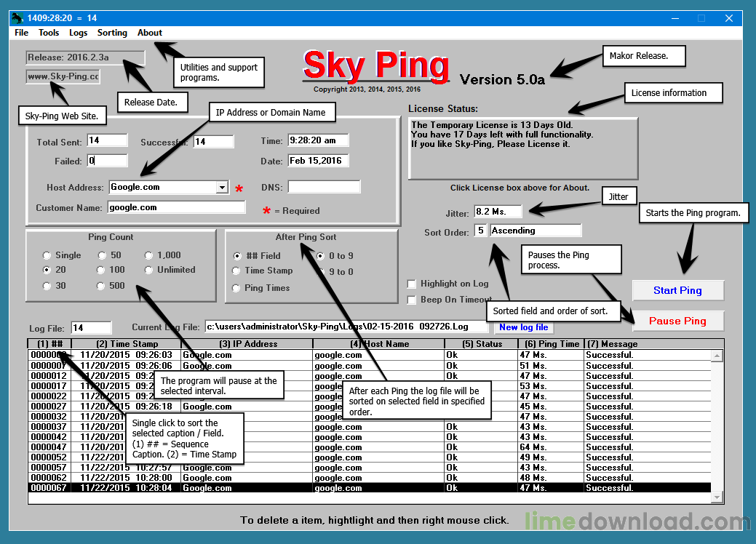Open the About menu
Screen dimensions: 756x544
pyautogui.click(x=149, y=33)
